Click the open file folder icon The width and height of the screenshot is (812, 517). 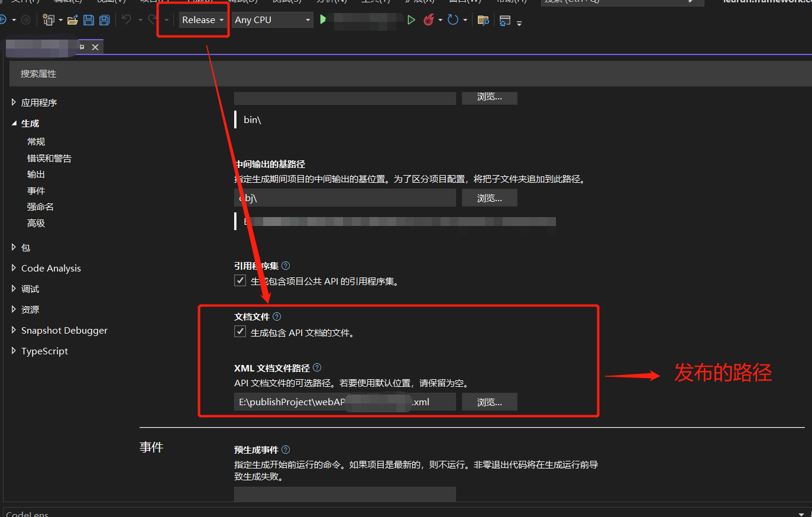[73, 20]
